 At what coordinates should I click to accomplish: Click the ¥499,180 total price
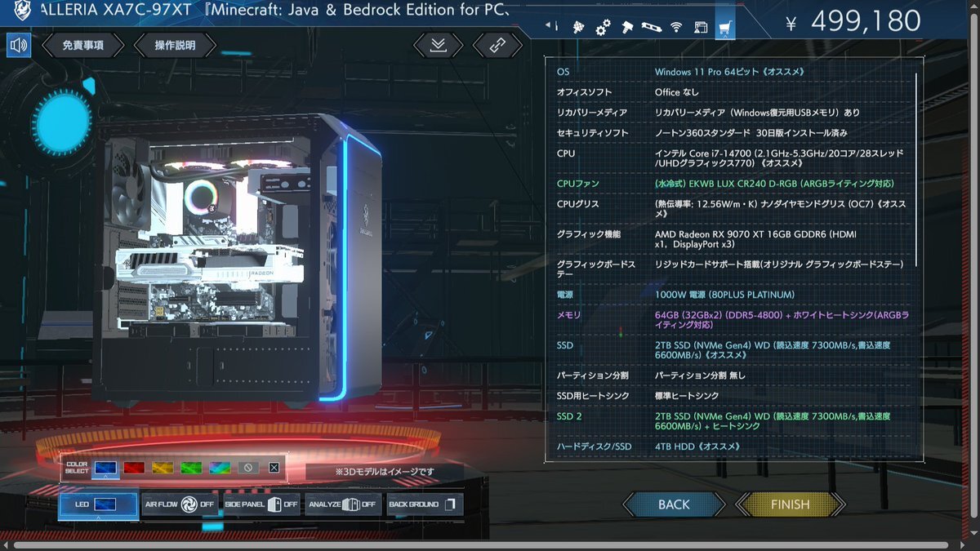[853, 21]
